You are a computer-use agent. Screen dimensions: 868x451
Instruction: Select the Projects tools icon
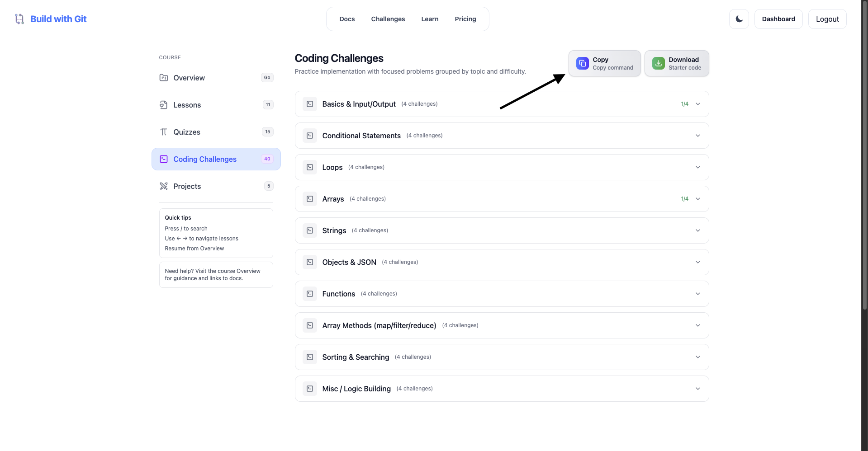tap(164, 186)
